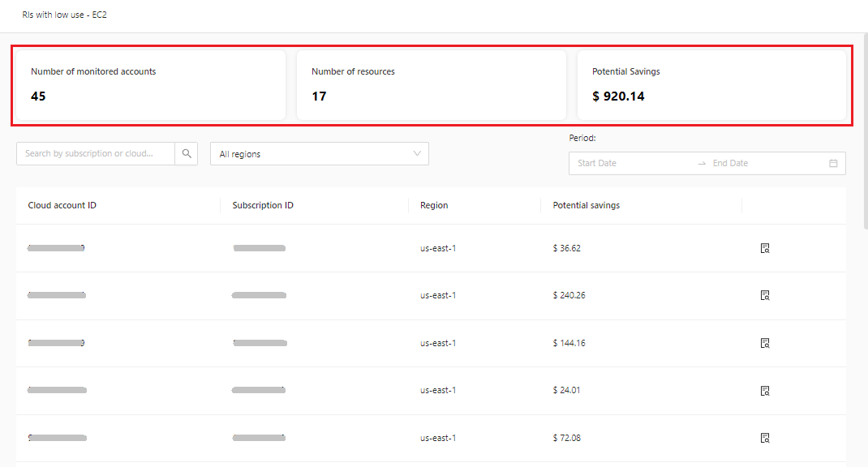
Task: Show details icon for $ 72.08 row
Action: tap(764, 439)
